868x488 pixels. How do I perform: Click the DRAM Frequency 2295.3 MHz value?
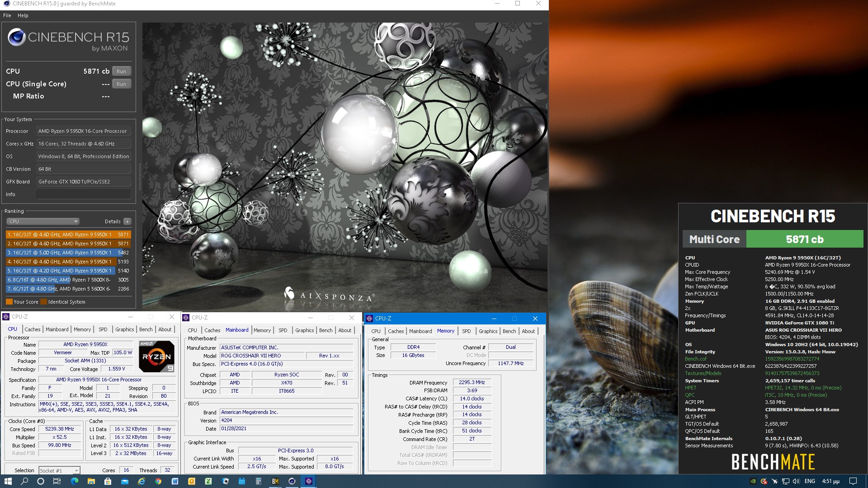click(x=472, y=382)
